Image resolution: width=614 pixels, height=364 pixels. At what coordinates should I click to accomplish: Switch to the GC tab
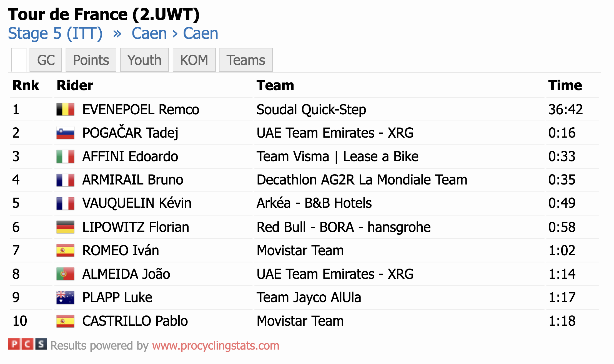[x=46, y=60]
